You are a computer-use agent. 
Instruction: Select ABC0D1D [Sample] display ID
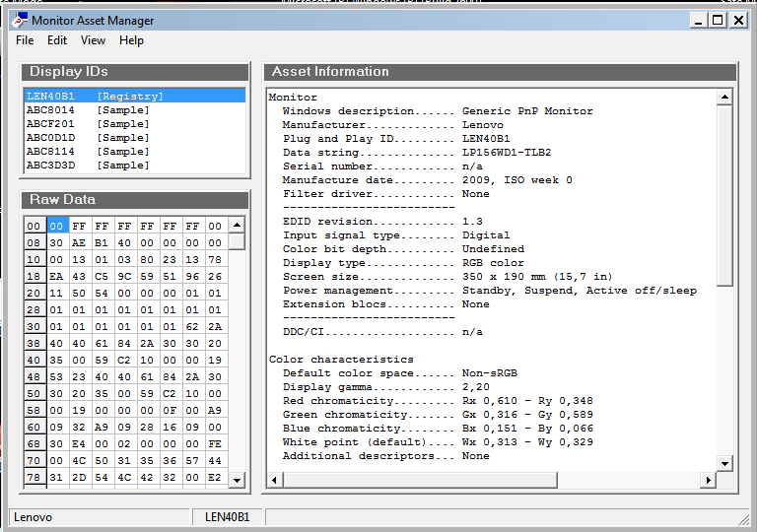point(135,138)
